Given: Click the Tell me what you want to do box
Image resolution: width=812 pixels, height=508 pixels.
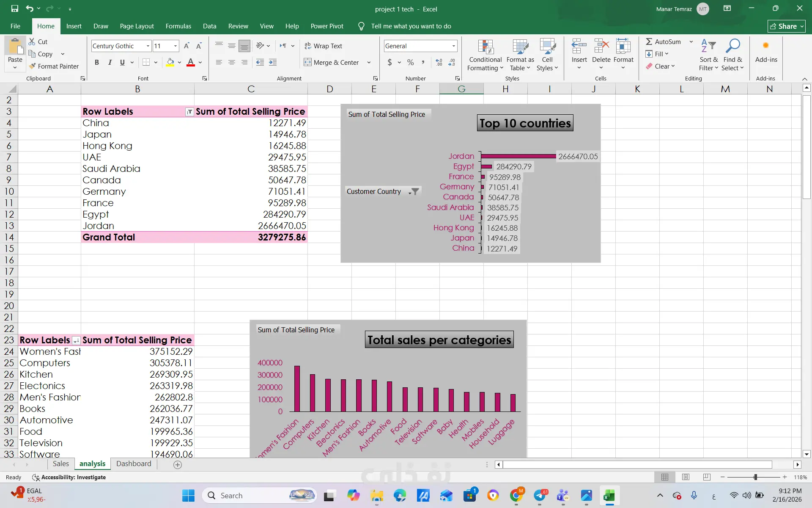Looking at the screenshot, I should [411, 26].
